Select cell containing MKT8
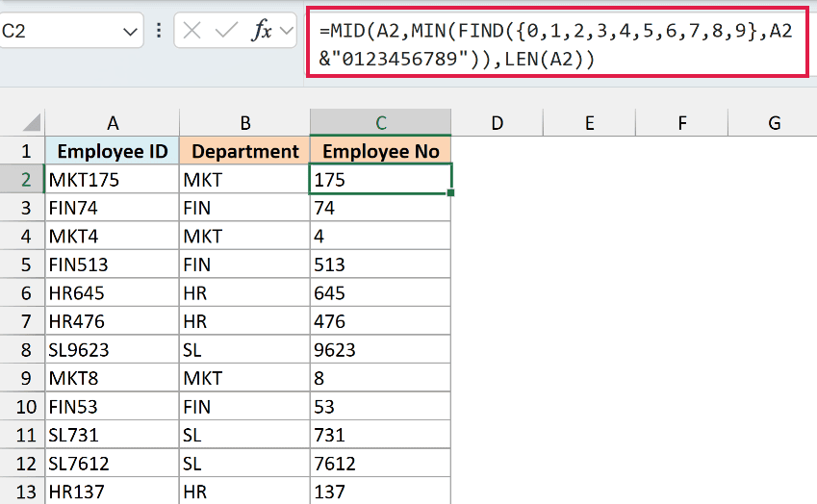 click(x=112, y=378)
